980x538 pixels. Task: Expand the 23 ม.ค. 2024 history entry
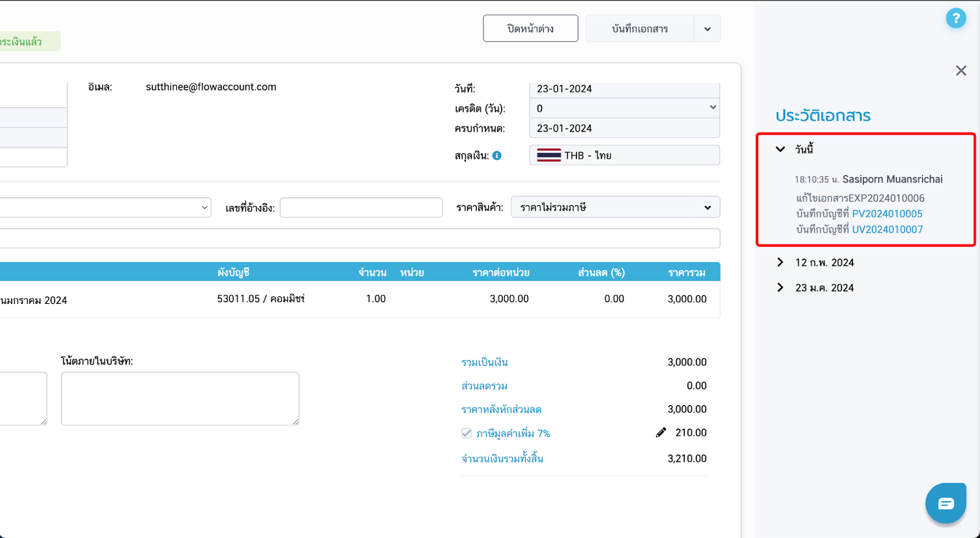point(780,287)
